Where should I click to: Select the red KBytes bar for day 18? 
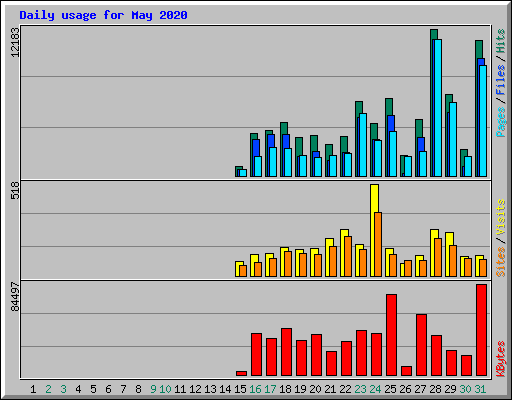point(286,352)
